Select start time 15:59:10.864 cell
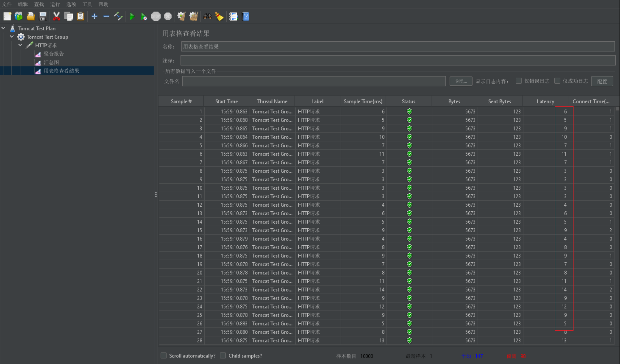The height and width of the screenshot is (364, 620). coord(227,137)
